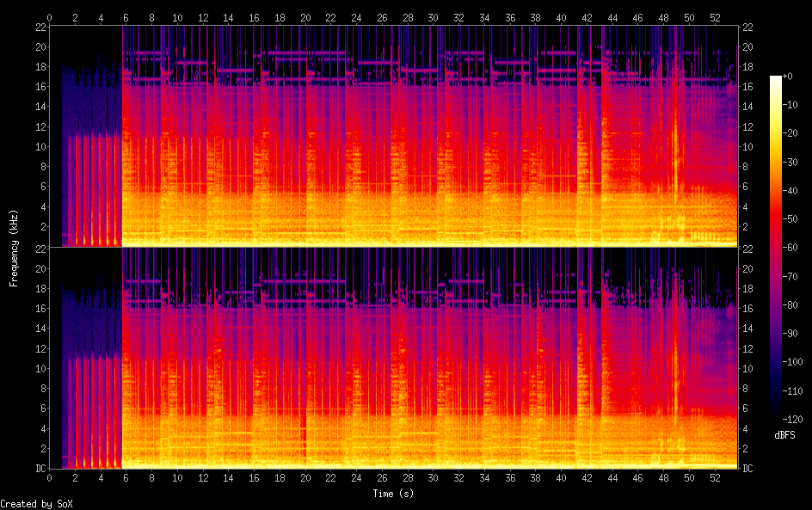Click the 10 kHz label on upper channel's left axis

[39, 146]
